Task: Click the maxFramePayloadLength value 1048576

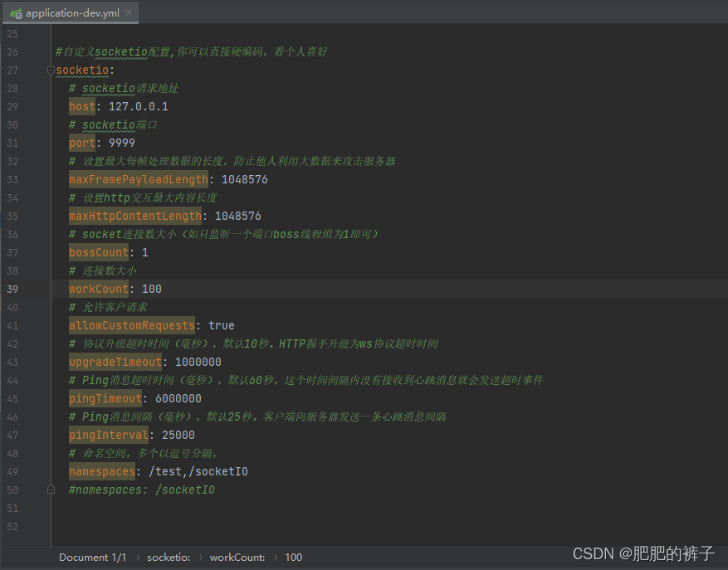Action: pyautogui.click(x=245, y=180)
